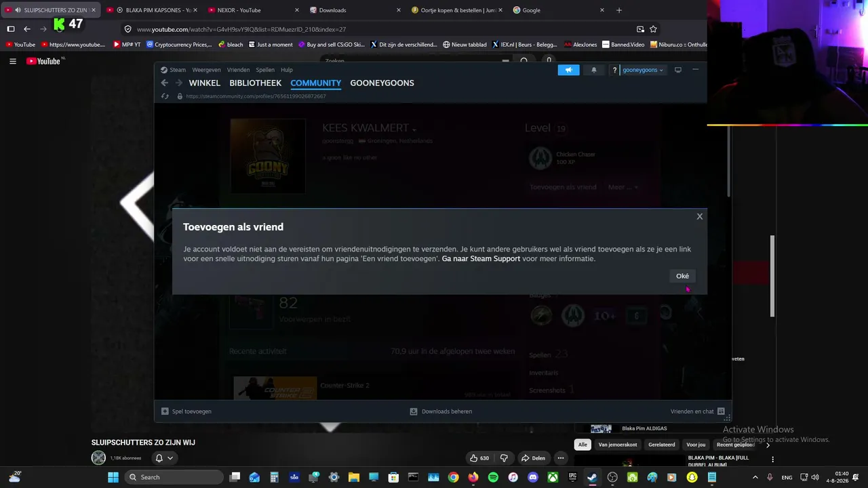
Task: Open the Banned.Video bookmark
Action: click(623, 45)
